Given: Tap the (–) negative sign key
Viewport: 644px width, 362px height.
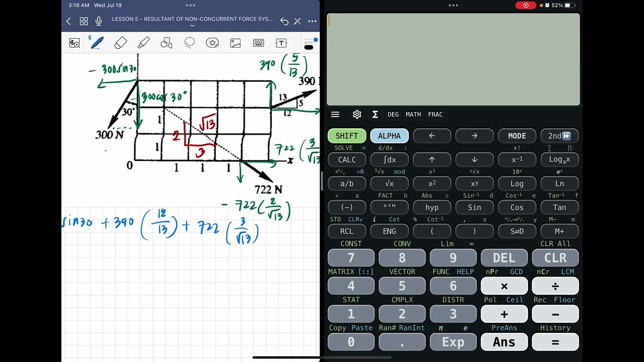Looking at the screenshot, I should tap(347, 207).
